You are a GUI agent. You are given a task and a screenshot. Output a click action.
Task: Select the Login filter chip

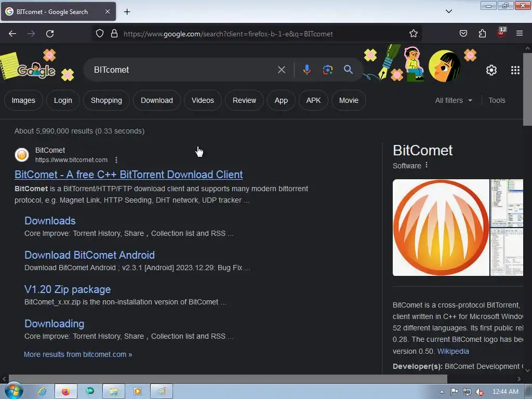[63, 100]
